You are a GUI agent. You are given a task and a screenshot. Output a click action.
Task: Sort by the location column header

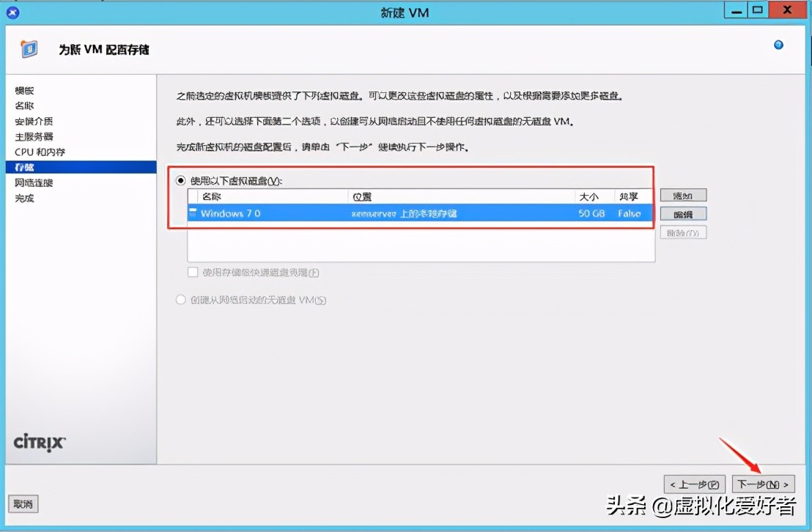coord(461,197)
